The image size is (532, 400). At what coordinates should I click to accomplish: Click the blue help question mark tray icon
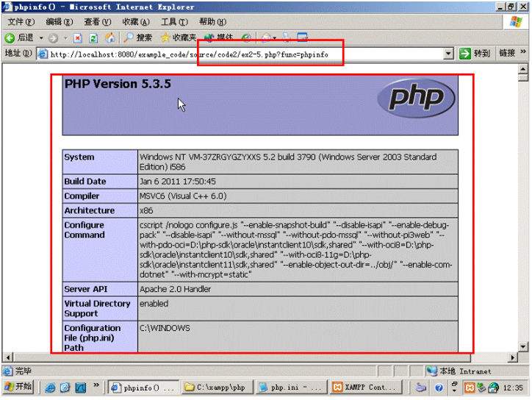click(x=439, y=387)
